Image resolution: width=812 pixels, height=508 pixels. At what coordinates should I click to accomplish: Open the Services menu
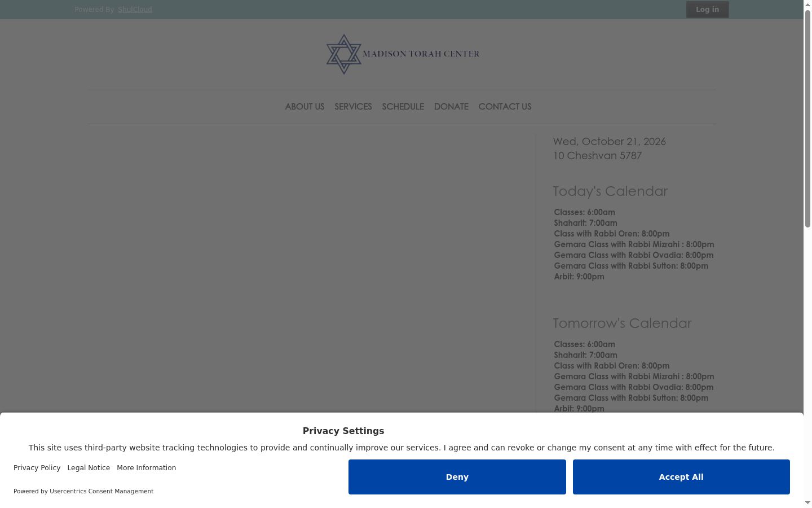[353, 107]
